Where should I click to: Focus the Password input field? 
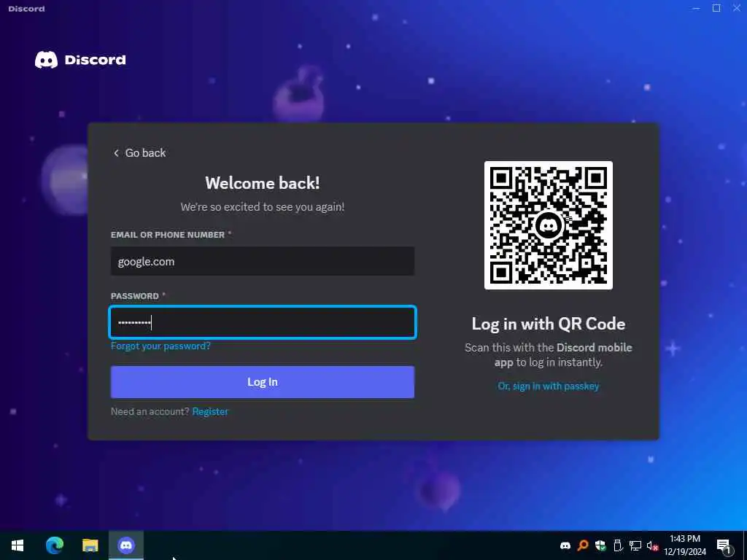(263, 322)
